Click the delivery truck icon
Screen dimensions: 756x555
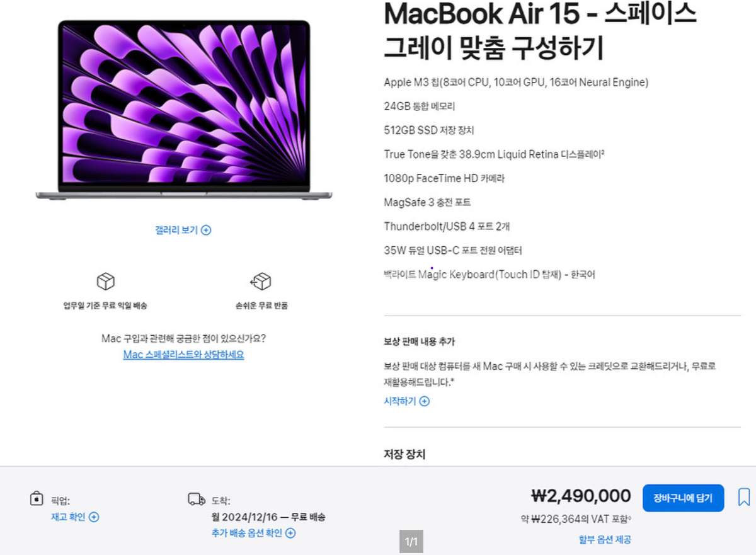(197, 500)
